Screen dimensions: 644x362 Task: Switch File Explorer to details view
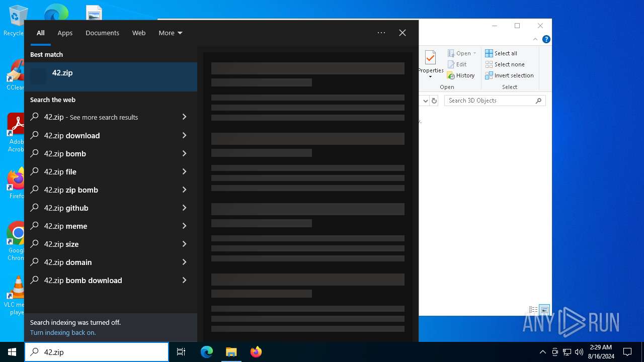(x=533, y=310)
